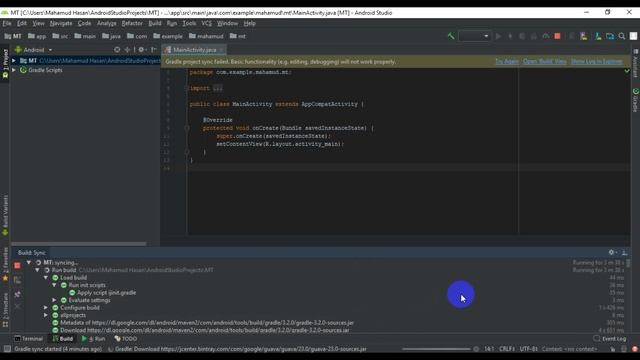
Task: Click Build panel hide/minimize icon
Action: pyautogui.click(x=624, y=253)
